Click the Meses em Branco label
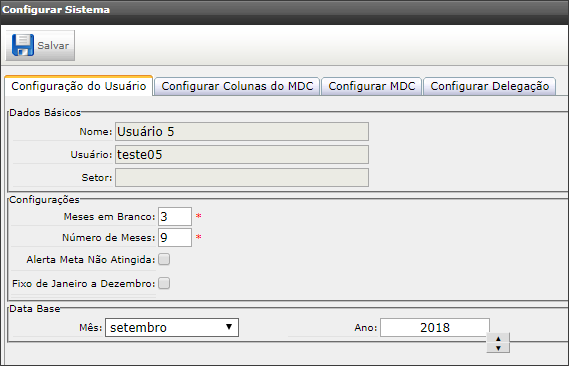 click(109, 217)
